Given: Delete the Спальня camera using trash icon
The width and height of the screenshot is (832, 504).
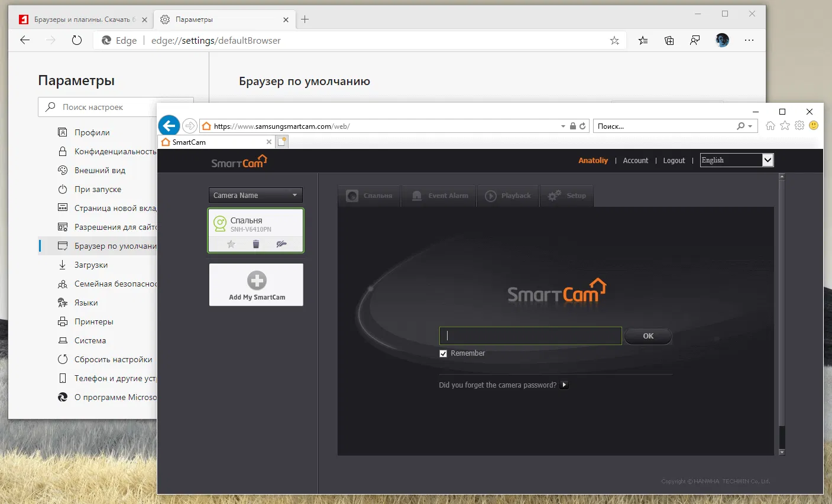Looking at the screenshot, I should 256,244.
